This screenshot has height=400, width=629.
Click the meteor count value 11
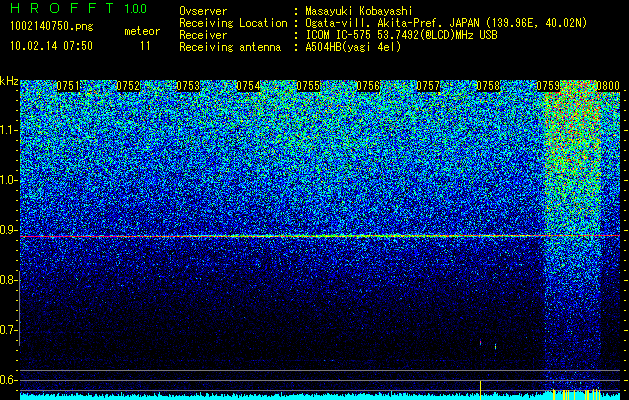point(145,46)
